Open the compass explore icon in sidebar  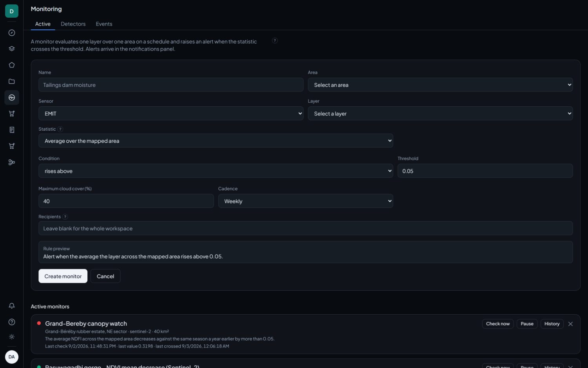pyautogui.click(x=12, y=33)
